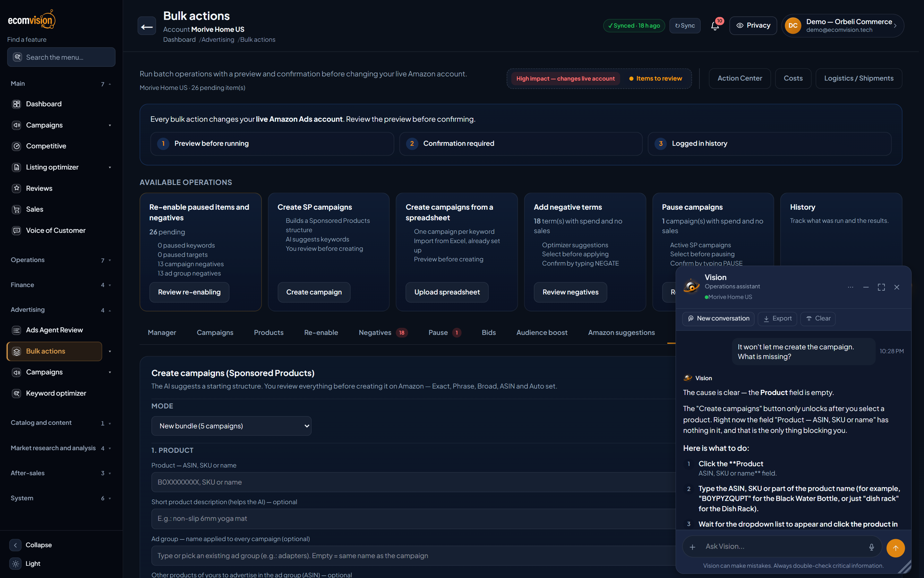Open the Amazon suggestions tab

click(621, 333)
